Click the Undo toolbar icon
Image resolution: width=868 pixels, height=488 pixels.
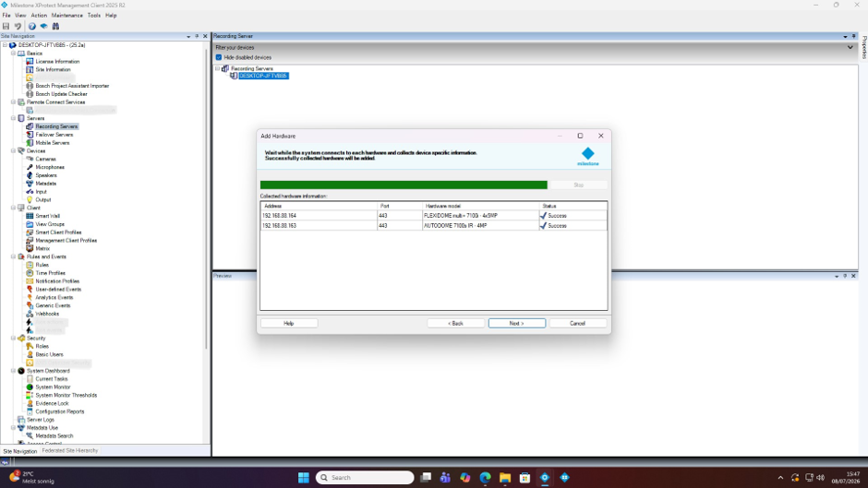[18, 26]
